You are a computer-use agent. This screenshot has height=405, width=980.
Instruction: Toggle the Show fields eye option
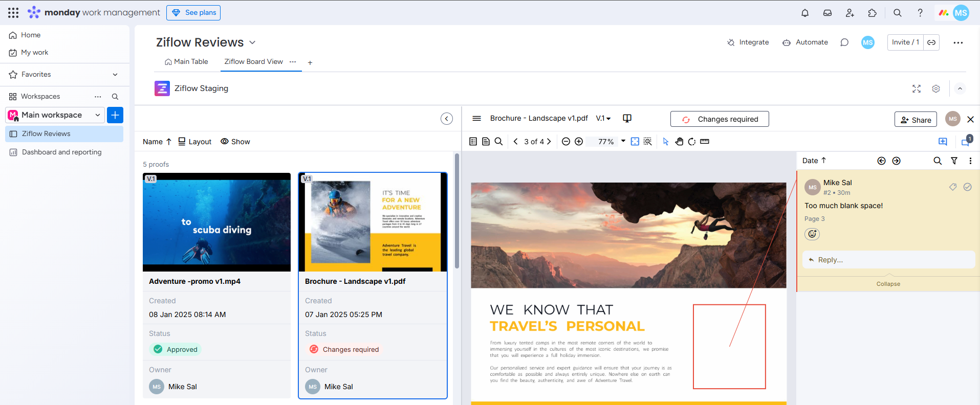tap(235, 142)
